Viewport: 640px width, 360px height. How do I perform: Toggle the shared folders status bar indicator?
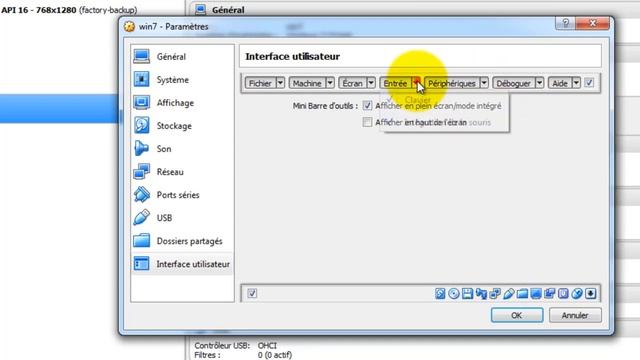pyautogui.click(x=522, y=293)
